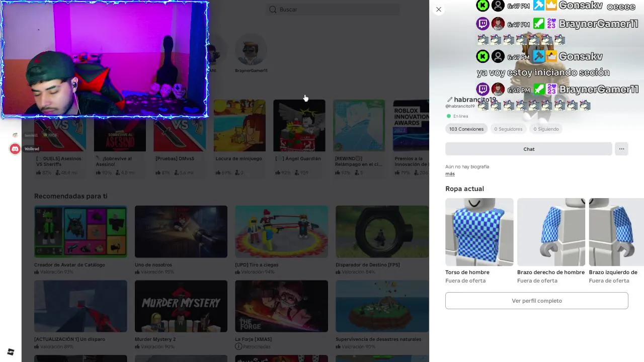Expand biography with the más link
The height and width of the screenshot is (362, 644).
click(450, 174)
